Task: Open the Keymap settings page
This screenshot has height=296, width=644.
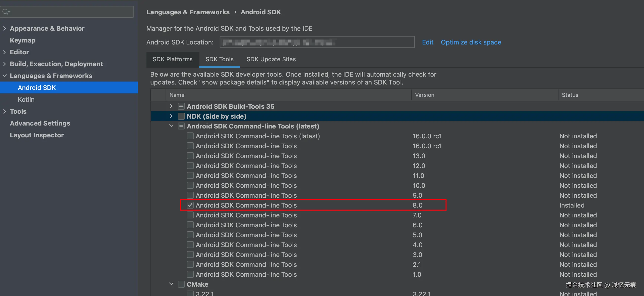Action: point(22,40)
